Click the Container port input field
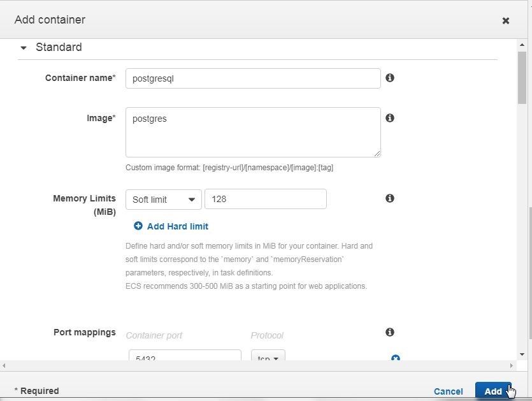532x401 pixels. pos(185,356)
